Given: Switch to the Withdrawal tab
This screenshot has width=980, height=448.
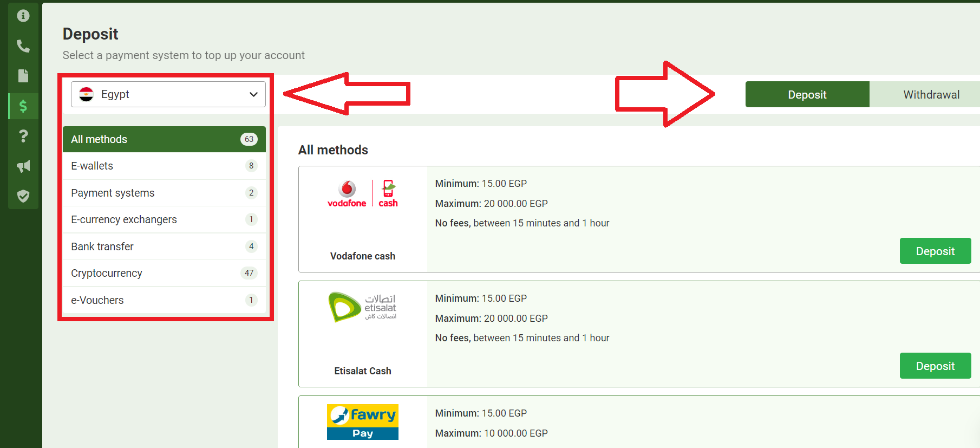Looking at the screenshot, I should (x=931, y=95).
